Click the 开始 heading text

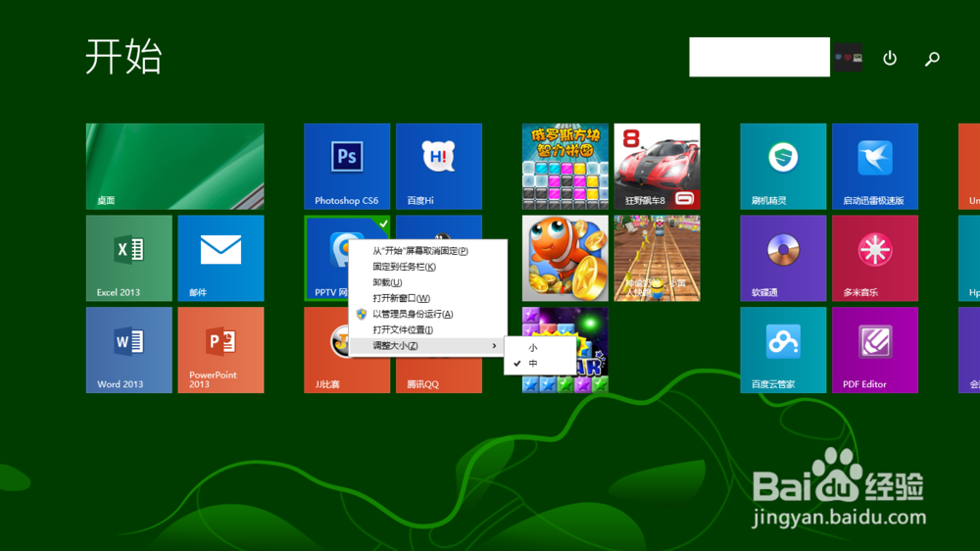click(x=123, y=56)
